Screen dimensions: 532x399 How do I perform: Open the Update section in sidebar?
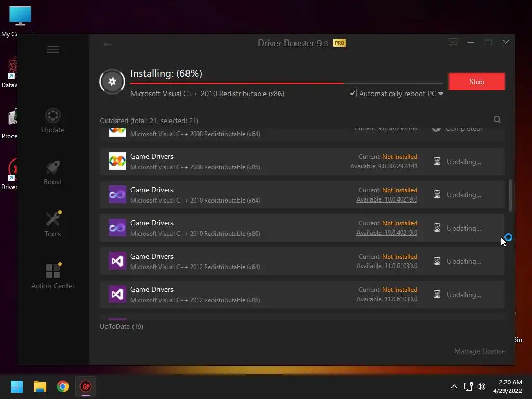coord(52,121)
